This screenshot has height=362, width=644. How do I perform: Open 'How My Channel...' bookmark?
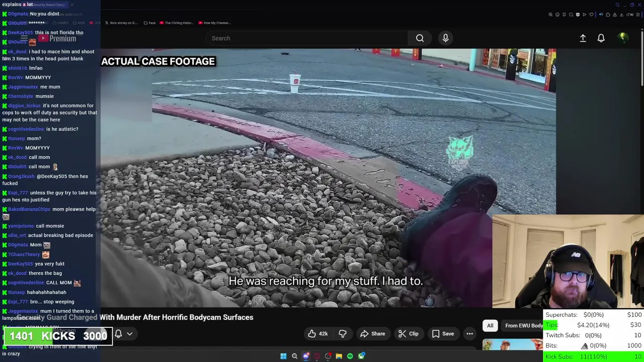click(x=214, y=23)
